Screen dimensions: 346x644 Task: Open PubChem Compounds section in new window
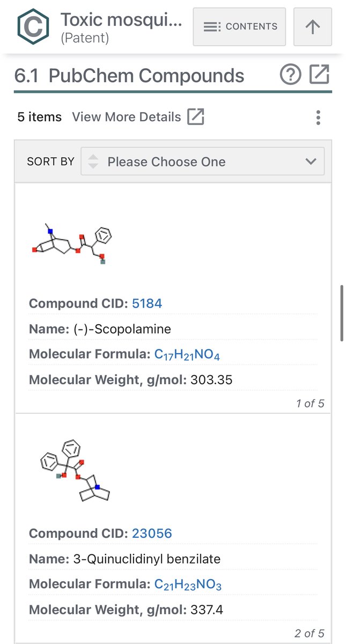(x=319, y=75)
